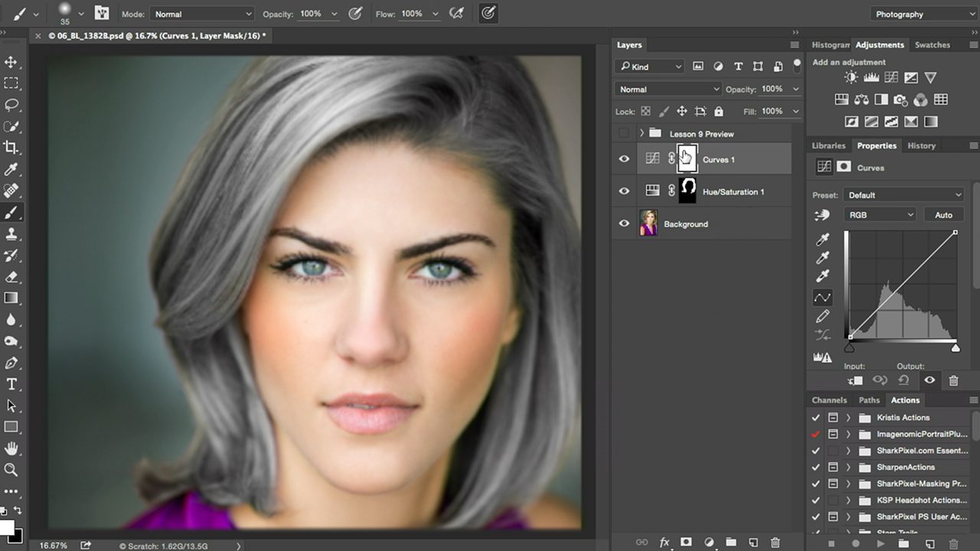Click the Hue/Saturation 1 layer mask thumbnail
The width and height of the screenshot is (980, 551).
pos(688,191)
